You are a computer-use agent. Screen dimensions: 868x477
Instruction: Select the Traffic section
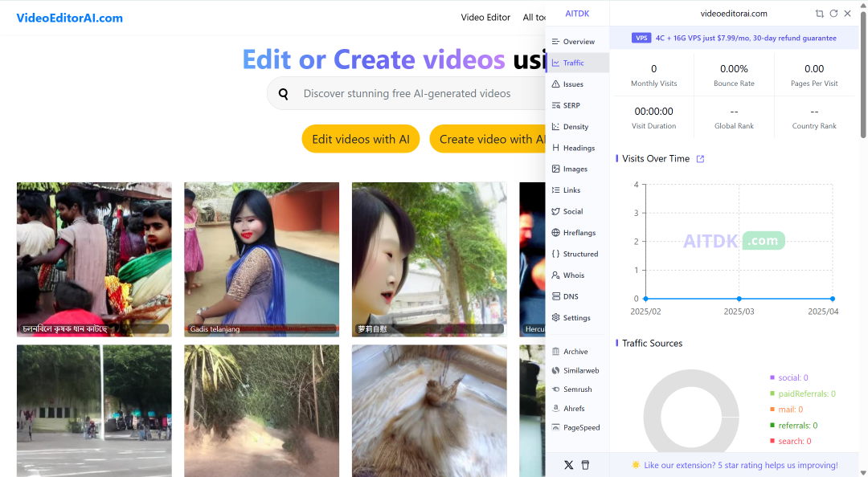coord(577,63)
